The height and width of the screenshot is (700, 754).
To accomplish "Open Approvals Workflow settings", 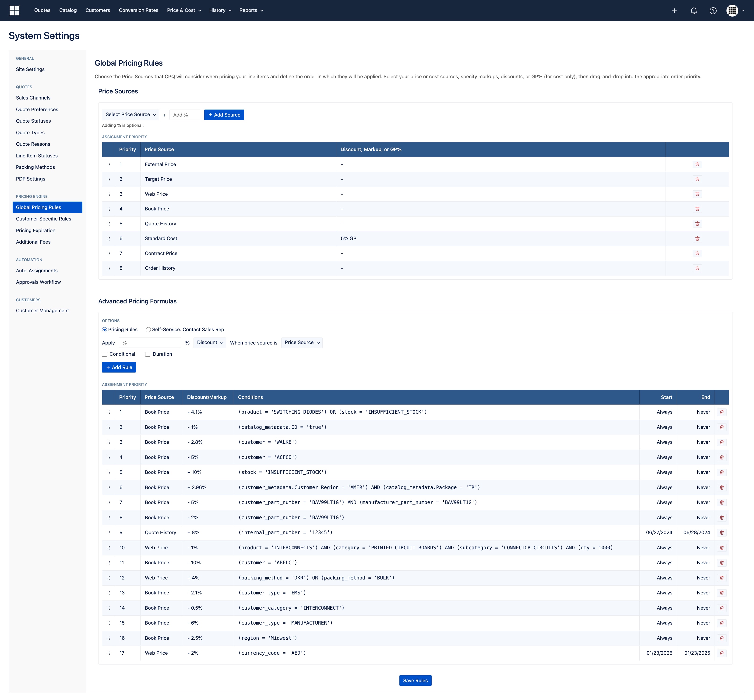I will tap(38, 282).
